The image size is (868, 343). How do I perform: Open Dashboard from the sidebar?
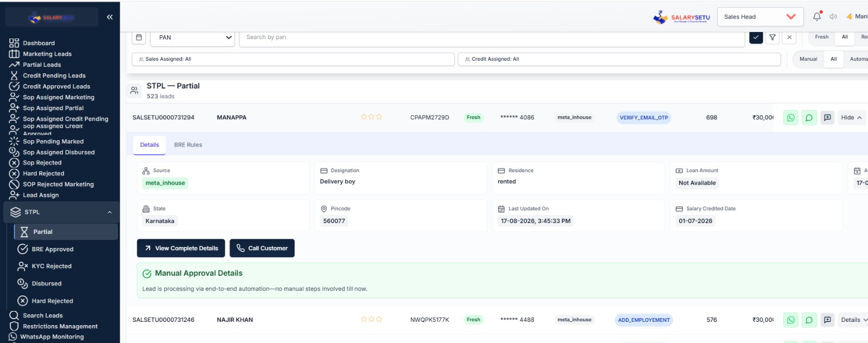[x=39, y=43]
